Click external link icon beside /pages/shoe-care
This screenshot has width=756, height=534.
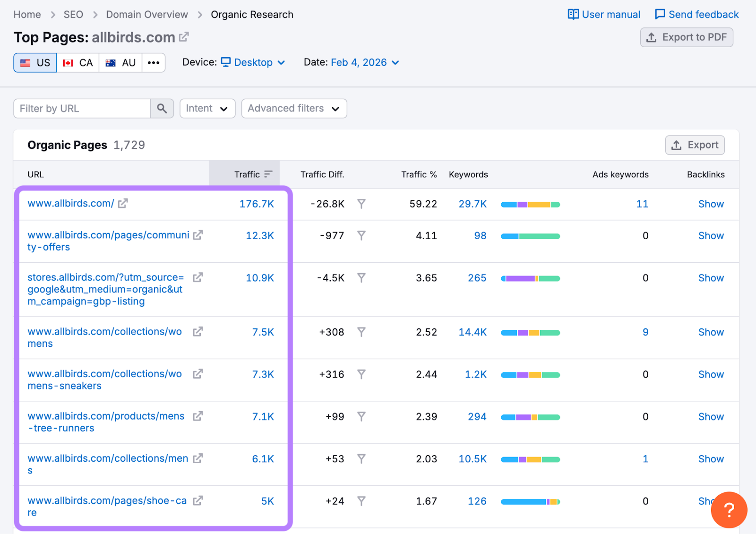pos(198,500)
